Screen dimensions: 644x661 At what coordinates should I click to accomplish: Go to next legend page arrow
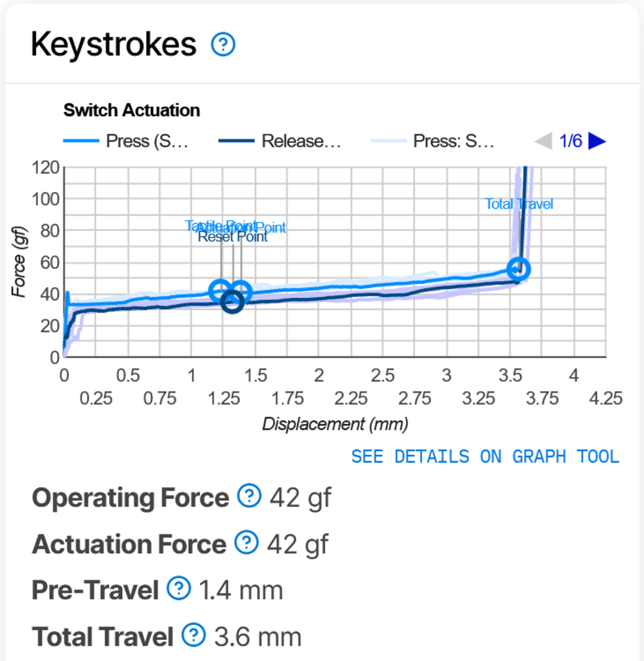(597, 141)
